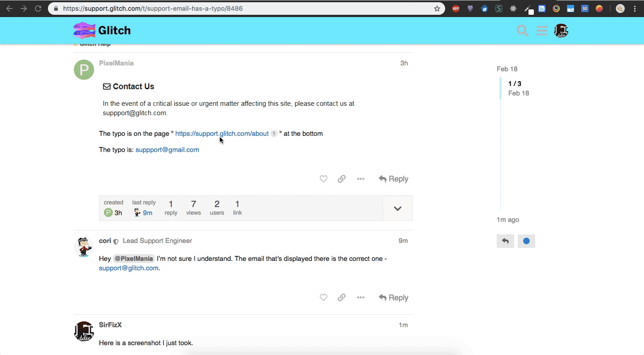This screenshot has width=644, height=355.
Task: Open the @PixelMania mention
Action: (x=133, y=259)
